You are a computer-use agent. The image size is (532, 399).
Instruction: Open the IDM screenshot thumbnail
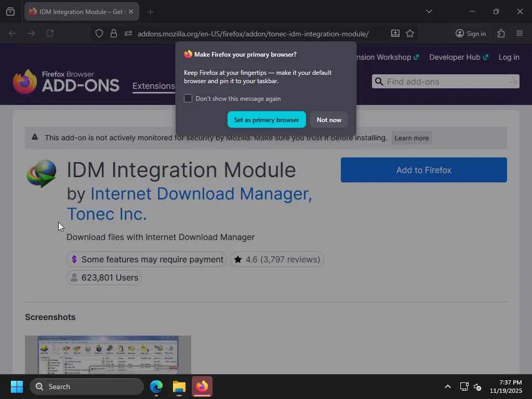108,355
